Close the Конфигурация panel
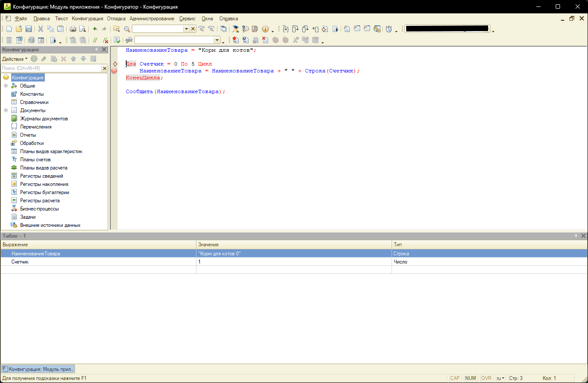The width and height of the screenshot is (588, 383). tap(104, 50)
